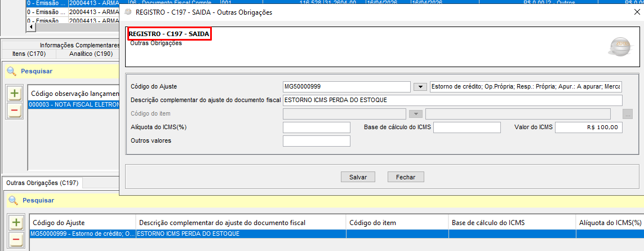
Task: Select the Outras Obrigações (C197) tab
Action: pos(43,183)
